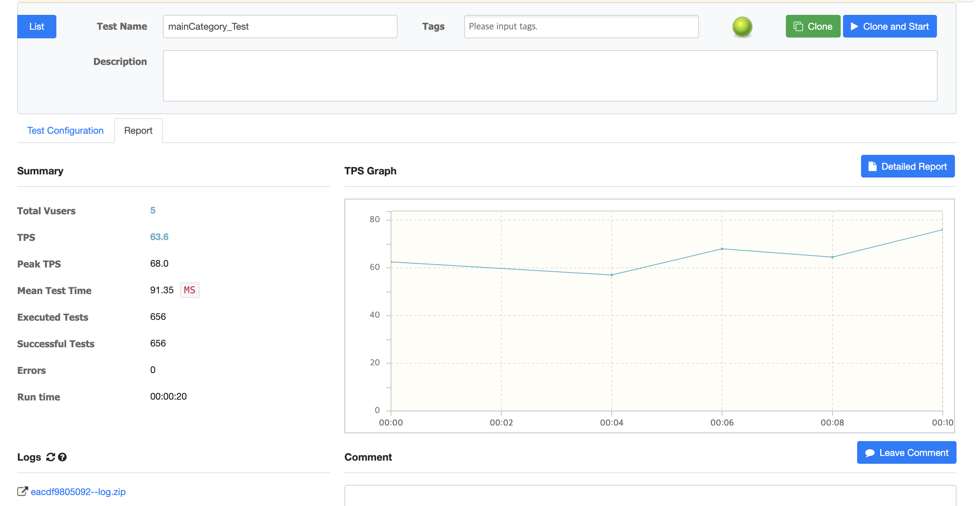Click inside the Description text area
The width and height of the screenshot is (980, 506).
549,76
